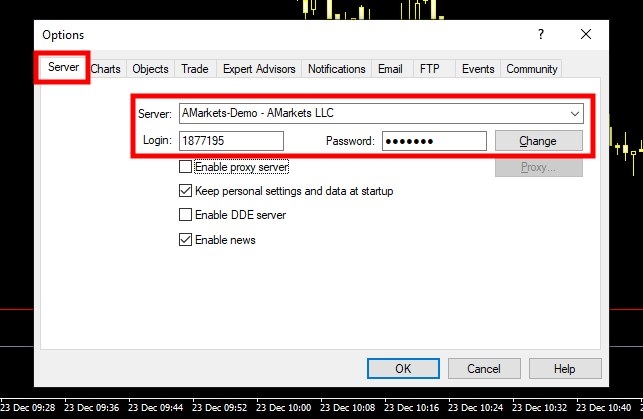643x419 pixels.
Task: Select the Events tab
Action: (x=478, y=69)
